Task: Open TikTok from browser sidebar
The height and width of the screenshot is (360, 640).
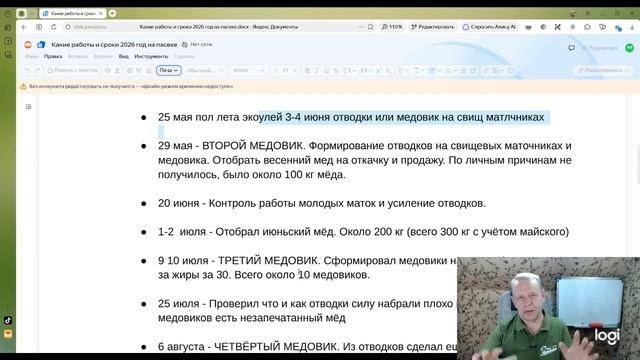Action: pyautogui.click(x=8, y=320)
